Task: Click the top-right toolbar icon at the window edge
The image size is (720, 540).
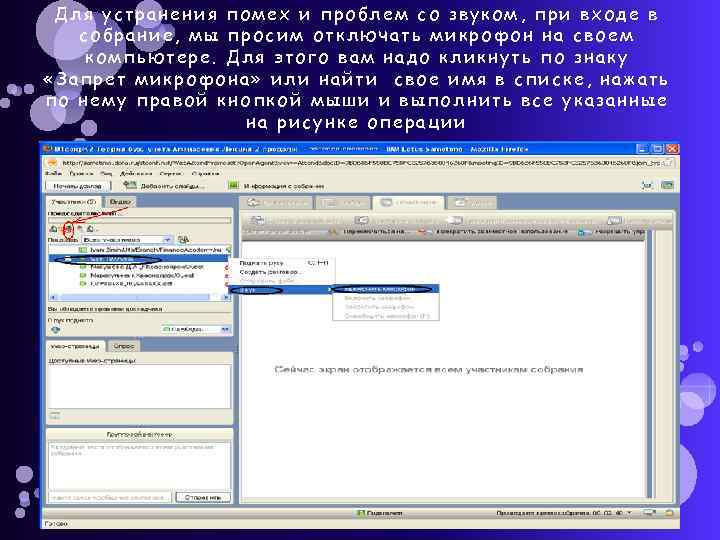Action: point(667,185)
